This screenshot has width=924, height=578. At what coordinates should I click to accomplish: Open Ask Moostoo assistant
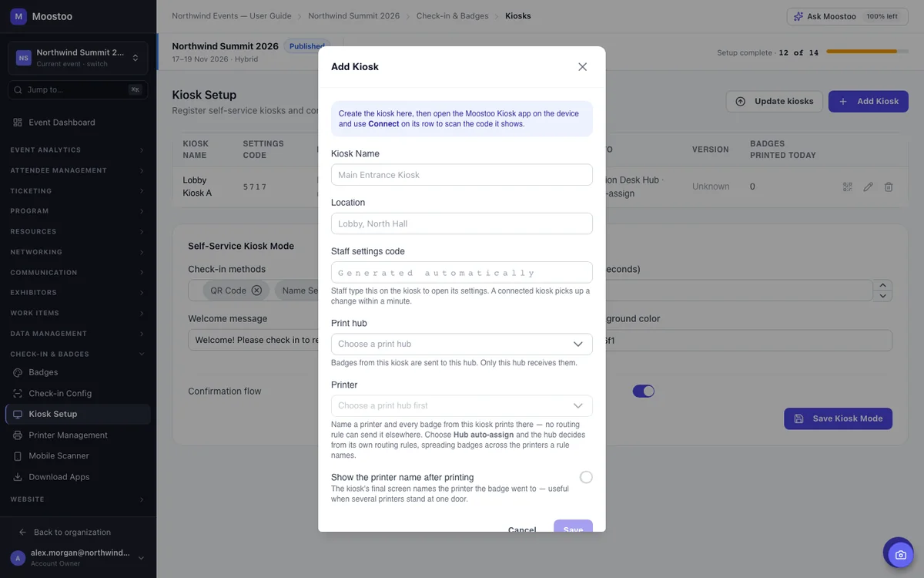[847, 16]
